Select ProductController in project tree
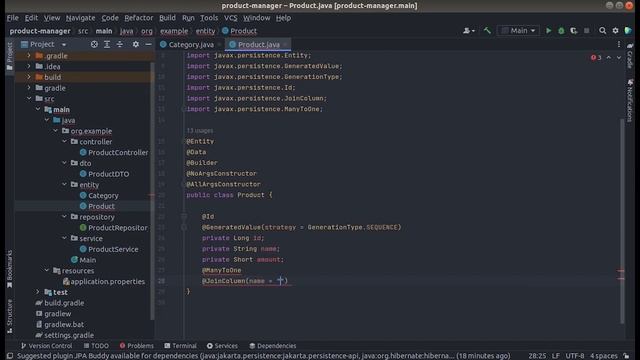 pyautogui.click(x=114, y=152)
